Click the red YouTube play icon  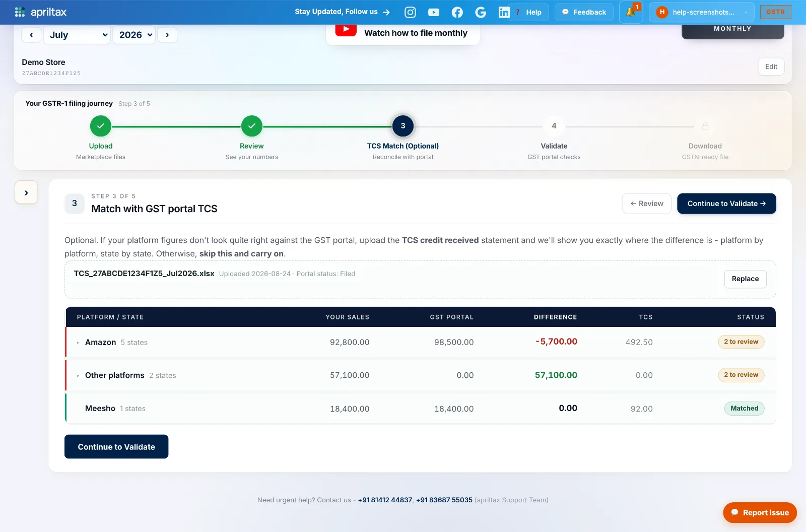(346, 30)
